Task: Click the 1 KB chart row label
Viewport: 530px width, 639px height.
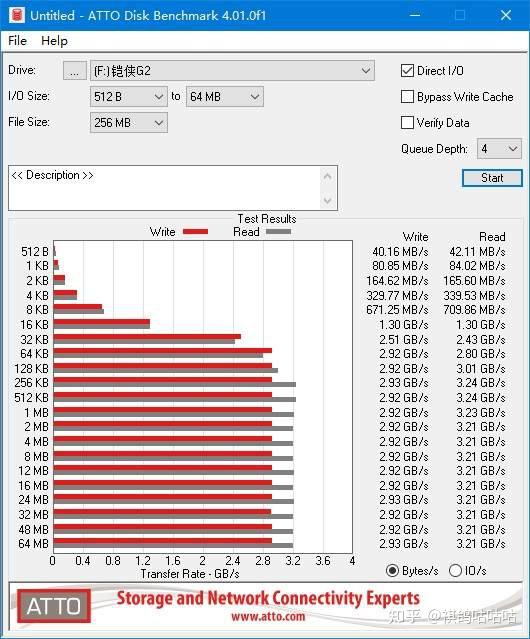Action: point(37,266)
